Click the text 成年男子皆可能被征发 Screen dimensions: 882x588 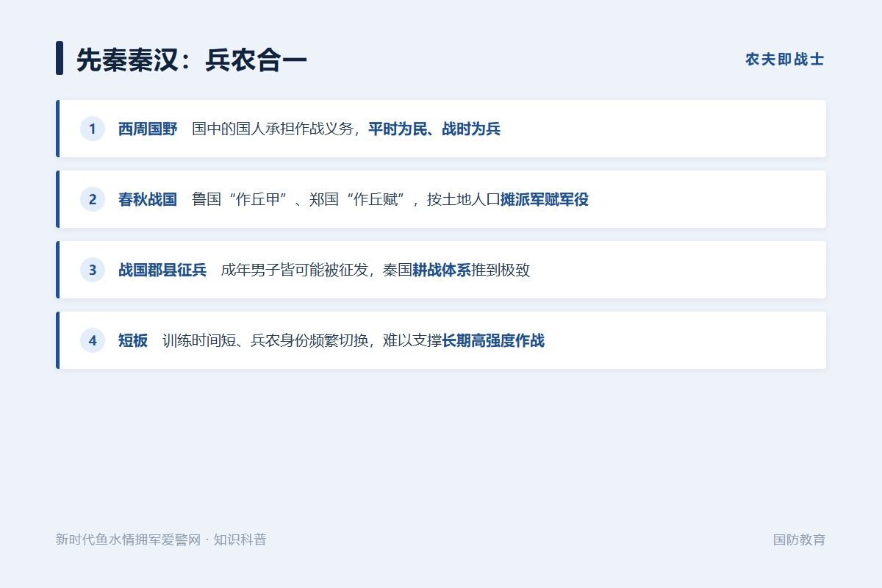coord(295,270)
